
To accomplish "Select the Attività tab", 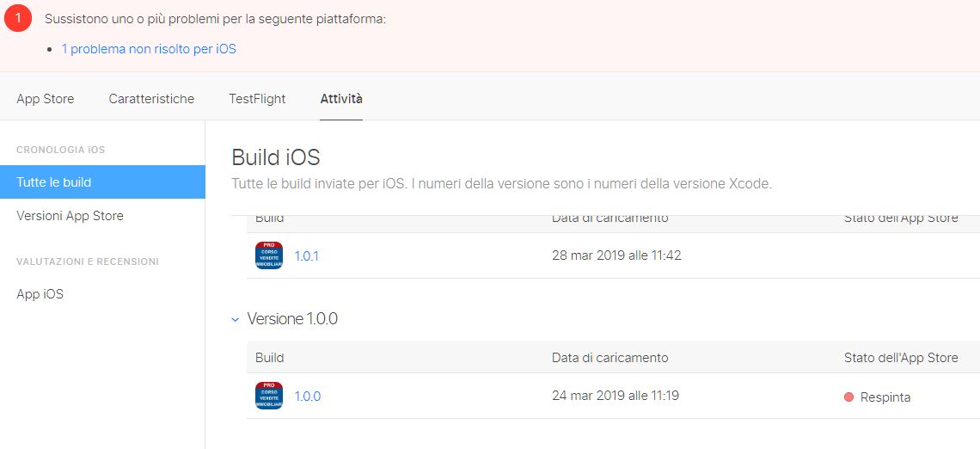I will [x=341, y=99].
